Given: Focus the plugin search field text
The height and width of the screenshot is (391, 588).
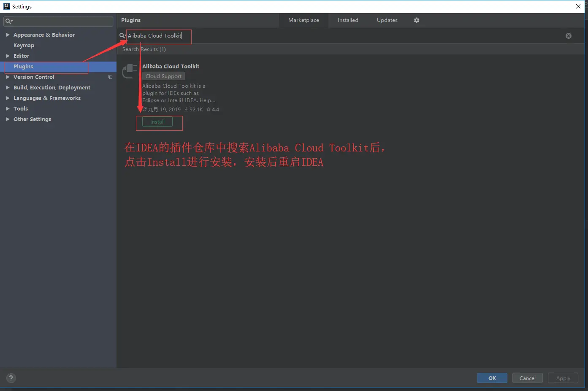Looking at the screenshot, I should (x=154, y=36).
